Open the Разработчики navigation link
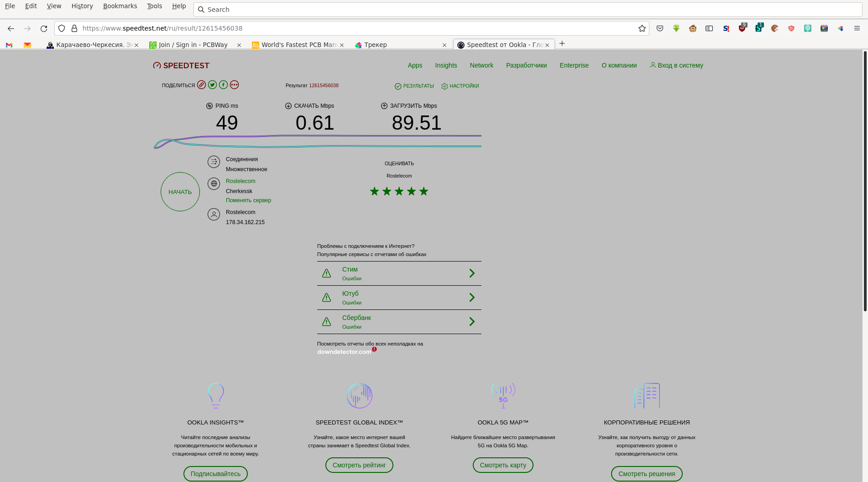Viewport: 868px width, 482px height. (x=526, y=65)
